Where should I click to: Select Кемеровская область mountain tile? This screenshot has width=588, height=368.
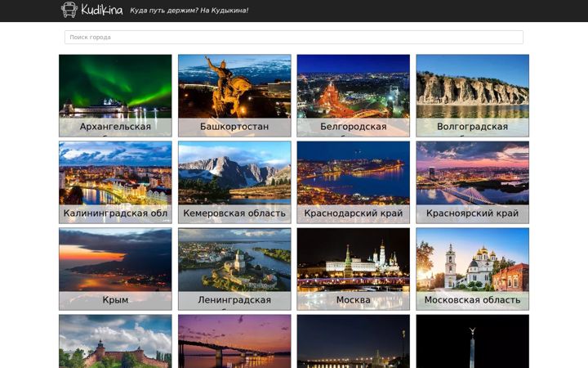pos(234,182)
